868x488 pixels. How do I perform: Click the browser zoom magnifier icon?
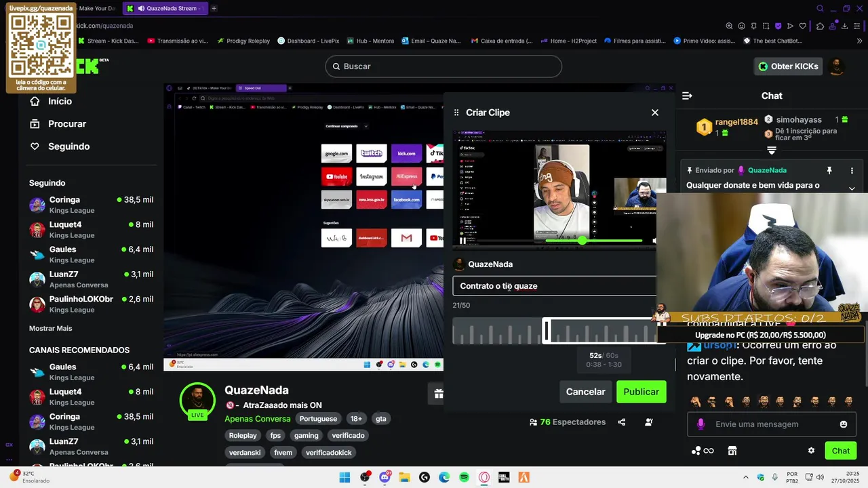729,26
